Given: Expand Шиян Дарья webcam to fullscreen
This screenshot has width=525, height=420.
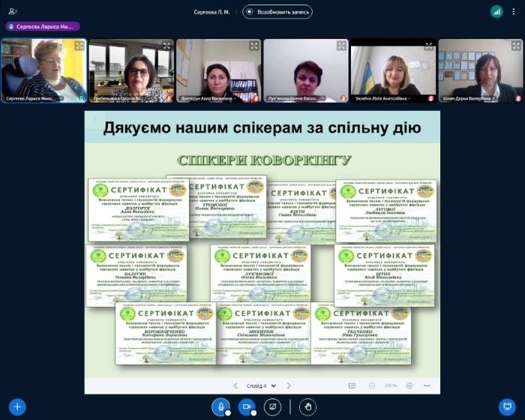Looking at the screenshot, I should (x=516, y=46).
